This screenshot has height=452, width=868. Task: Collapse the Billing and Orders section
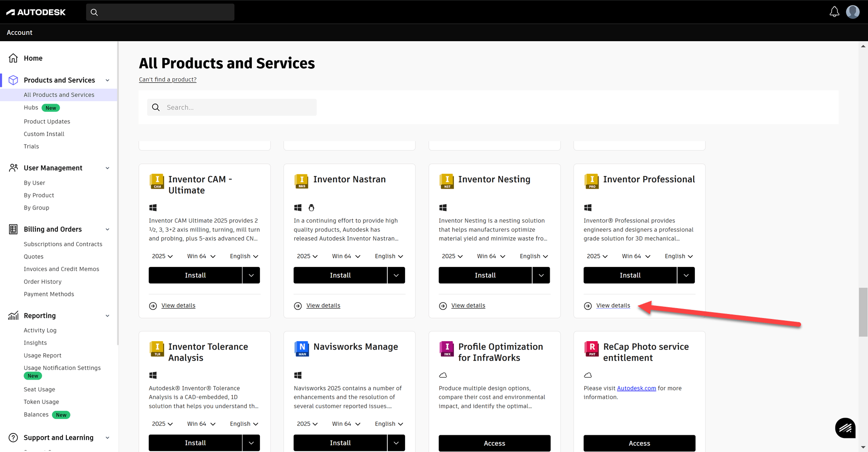tap(108, 229)
